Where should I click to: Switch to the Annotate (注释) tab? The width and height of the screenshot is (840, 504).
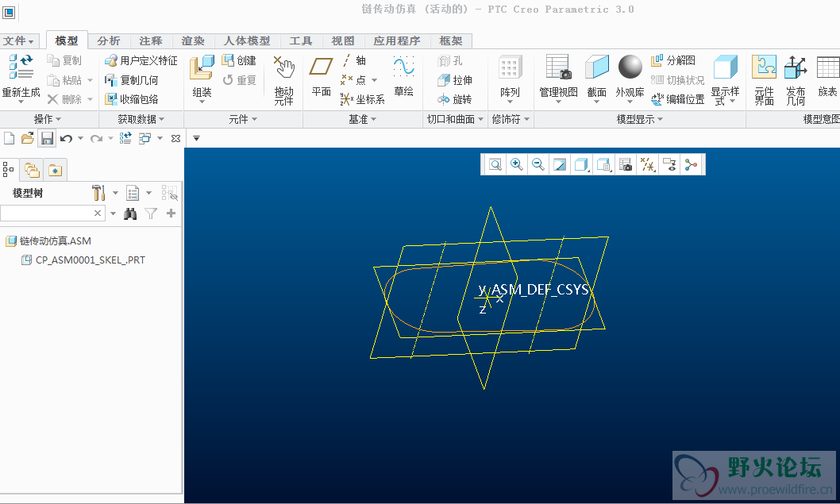pyautogui.click(x=151, y=40)
